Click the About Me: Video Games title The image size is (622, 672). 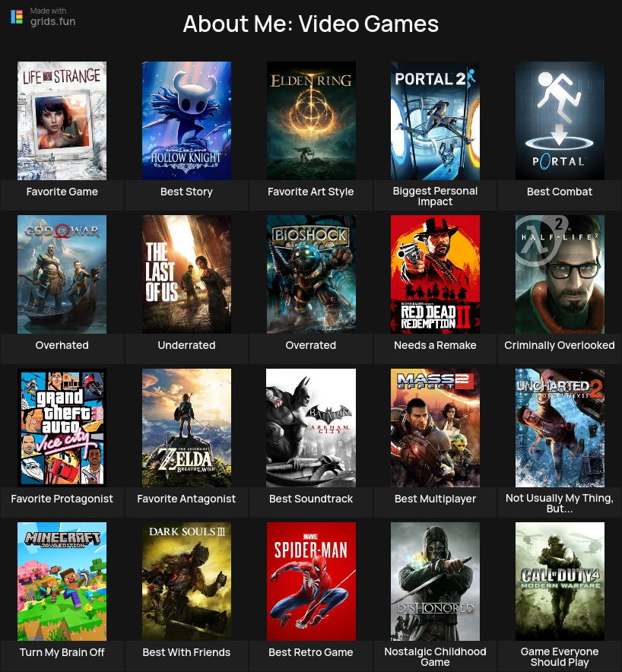[x=311, y=24]
